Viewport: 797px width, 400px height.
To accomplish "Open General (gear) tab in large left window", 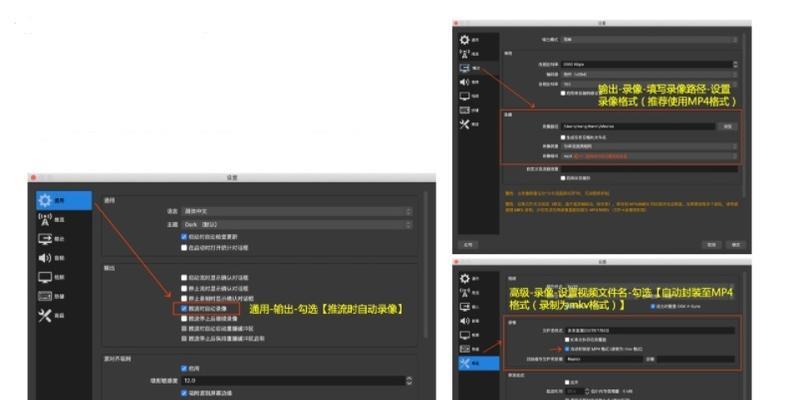I will pyautogui.click(x=64, y=200).
